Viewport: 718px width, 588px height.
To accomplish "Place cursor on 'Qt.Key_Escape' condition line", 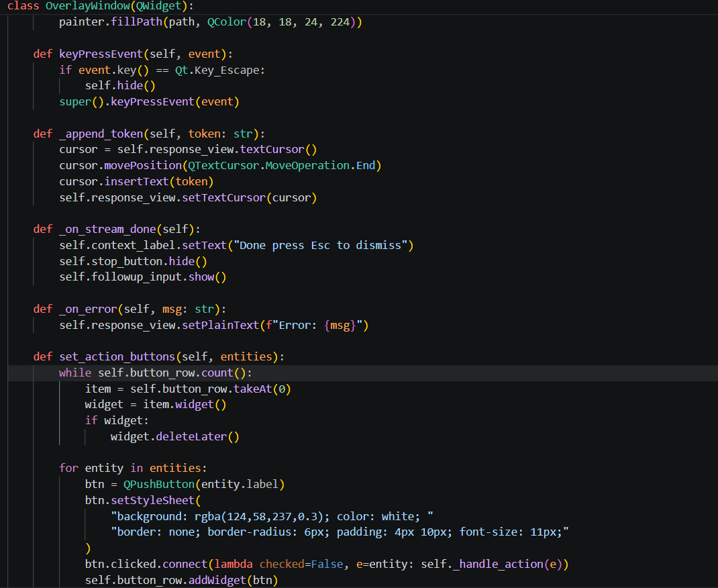I will pyautogui.click(x=162, y=70).
